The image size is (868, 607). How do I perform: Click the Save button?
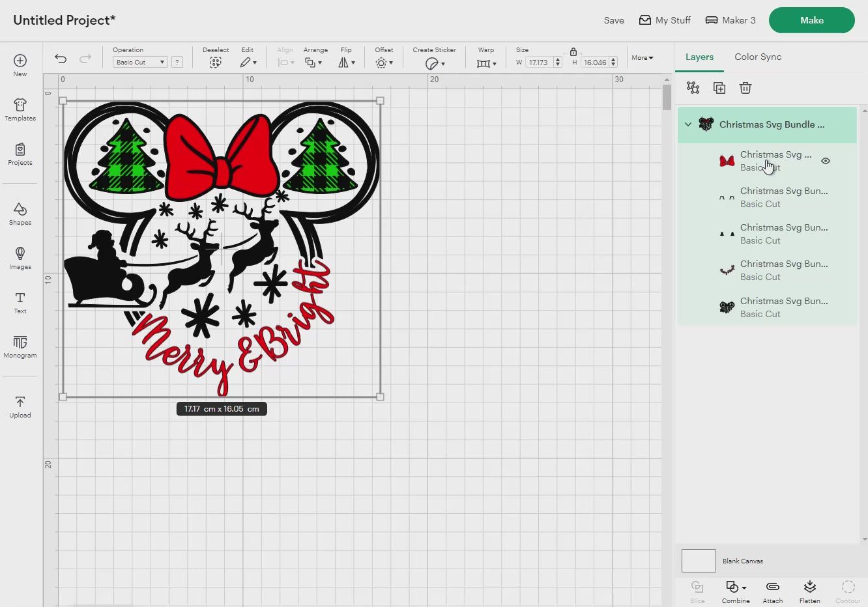pos(614,20)
